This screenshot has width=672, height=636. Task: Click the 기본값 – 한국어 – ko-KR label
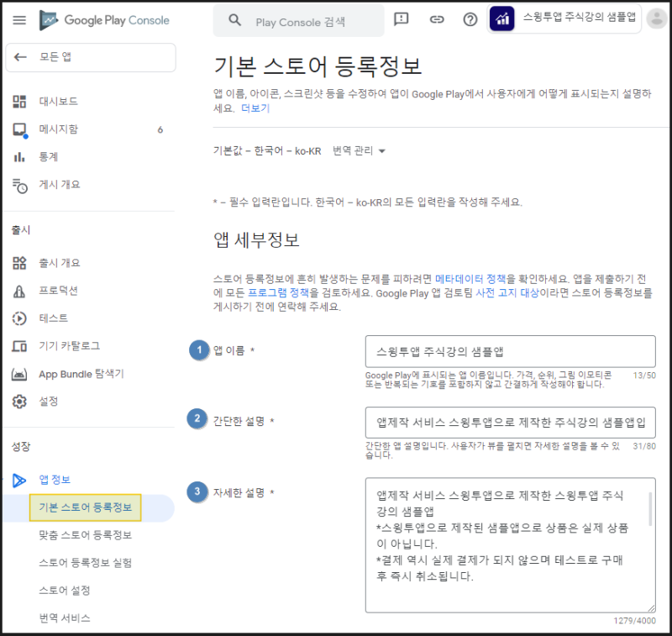[x=267, y=151]
